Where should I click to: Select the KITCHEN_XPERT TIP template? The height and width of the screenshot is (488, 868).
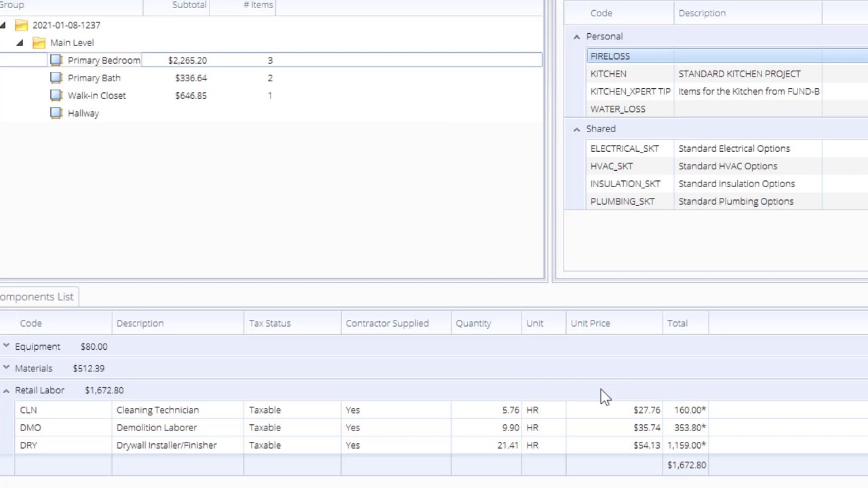tap(631, 91)
